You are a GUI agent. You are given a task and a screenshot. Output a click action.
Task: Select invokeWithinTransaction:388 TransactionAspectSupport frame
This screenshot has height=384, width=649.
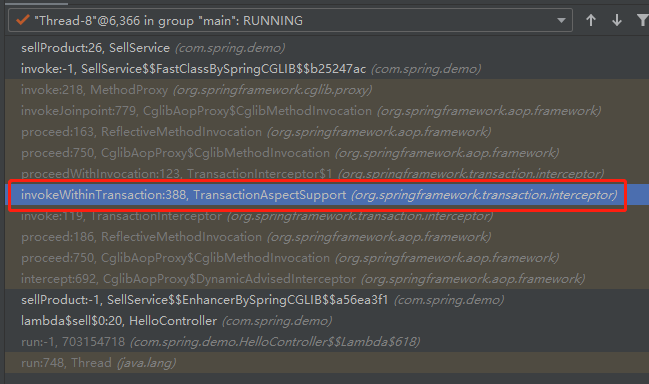[327, 194]
